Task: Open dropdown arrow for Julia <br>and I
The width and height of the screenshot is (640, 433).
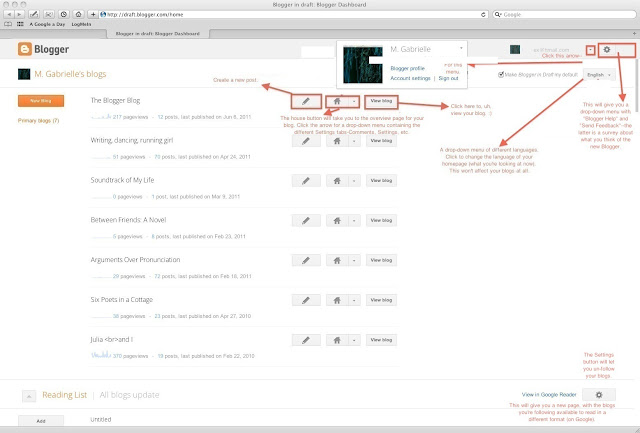Action: tap(354, 340)
